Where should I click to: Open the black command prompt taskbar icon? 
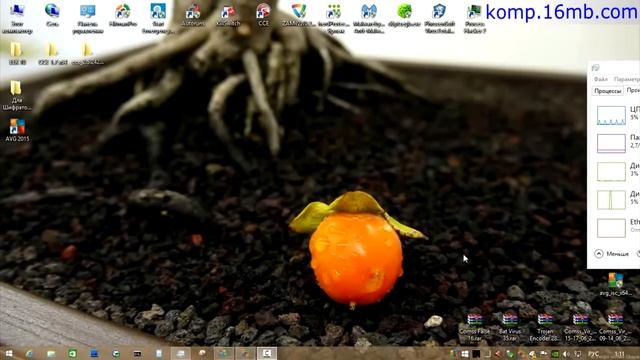pos(137,353)
